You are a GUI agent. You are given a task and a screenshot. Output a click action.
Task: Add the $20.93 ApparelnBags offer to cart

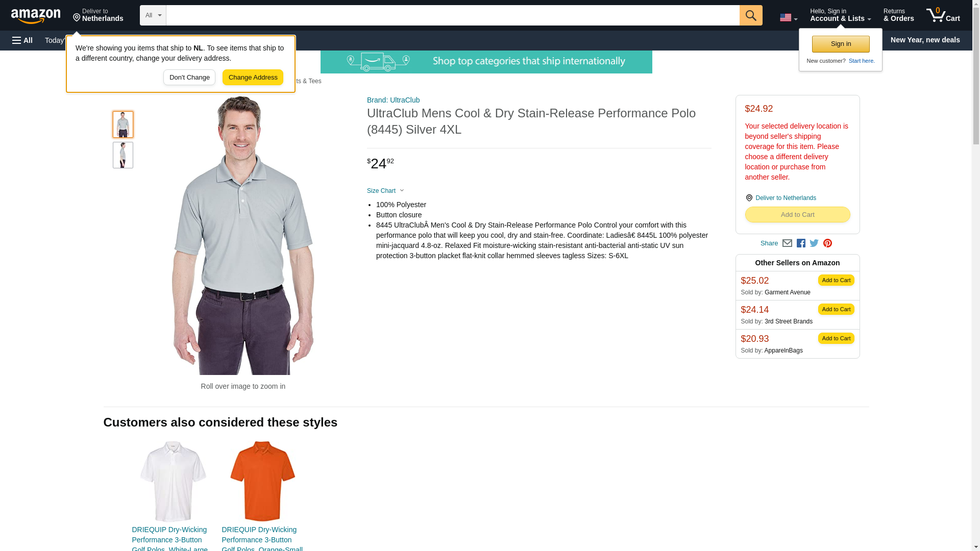point(836,338)
